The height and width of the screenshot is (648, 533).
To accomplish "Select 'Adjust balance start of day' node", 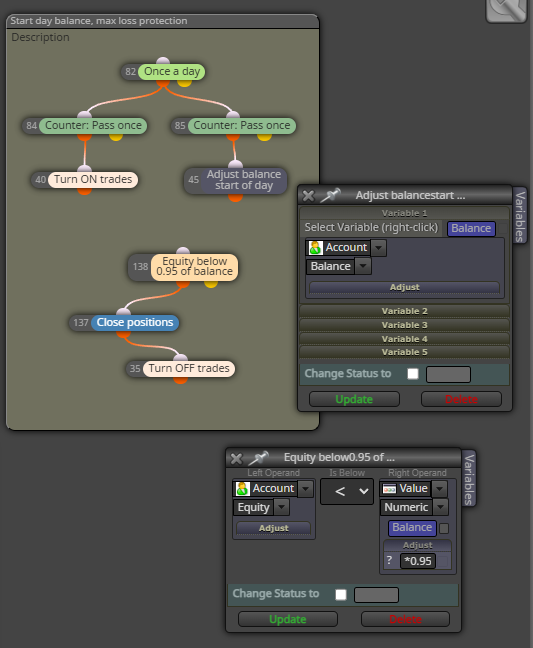I will point(244,180).
